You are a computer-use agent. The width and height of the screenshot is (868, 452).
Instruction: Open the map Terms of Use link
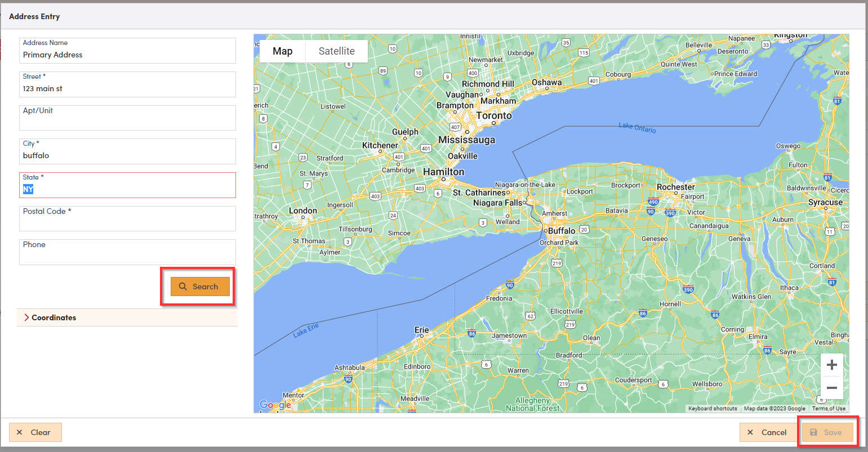(x=828, y=409)
